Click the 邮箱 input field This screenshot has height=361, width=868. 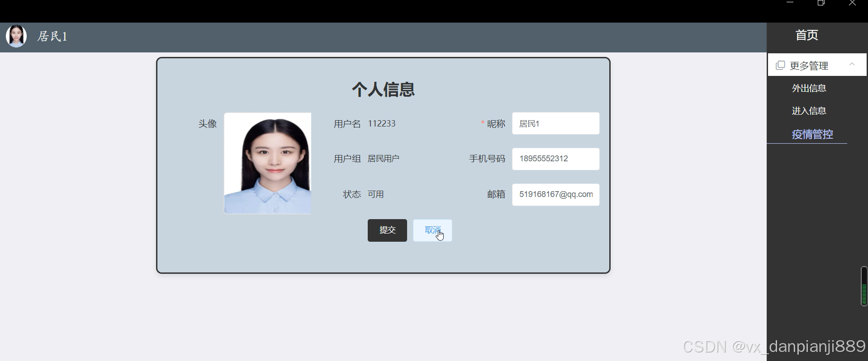[555, 195]
